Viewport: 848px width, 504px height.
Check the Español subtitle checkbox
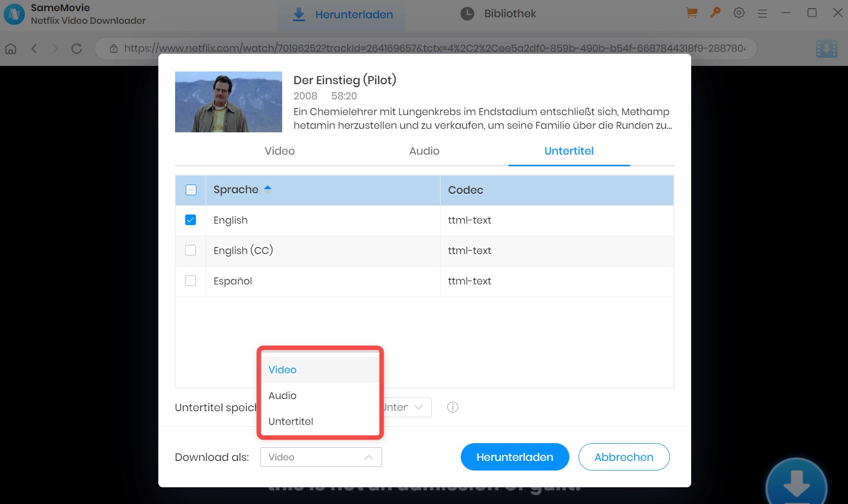(191, 281)
